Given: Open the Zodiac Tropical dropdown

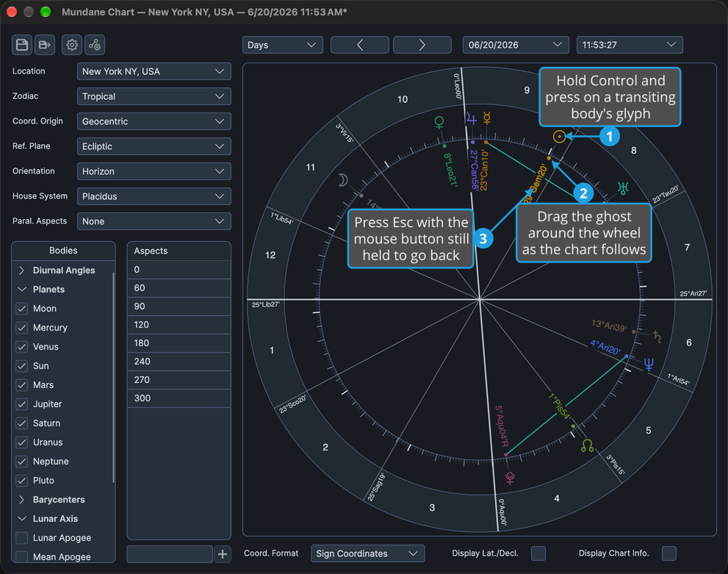Looking at the screenshot, I should 154,96.
